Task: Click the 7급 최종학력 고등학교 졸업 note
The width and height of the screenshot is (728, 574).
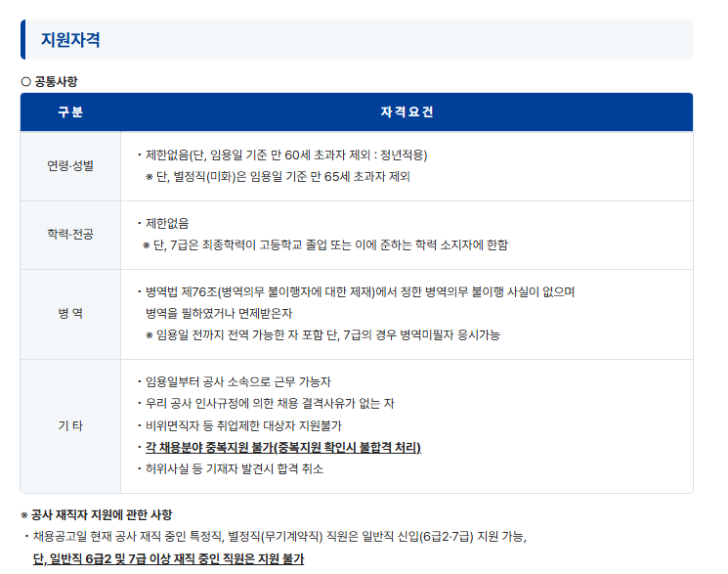Action: click(325, 244)
